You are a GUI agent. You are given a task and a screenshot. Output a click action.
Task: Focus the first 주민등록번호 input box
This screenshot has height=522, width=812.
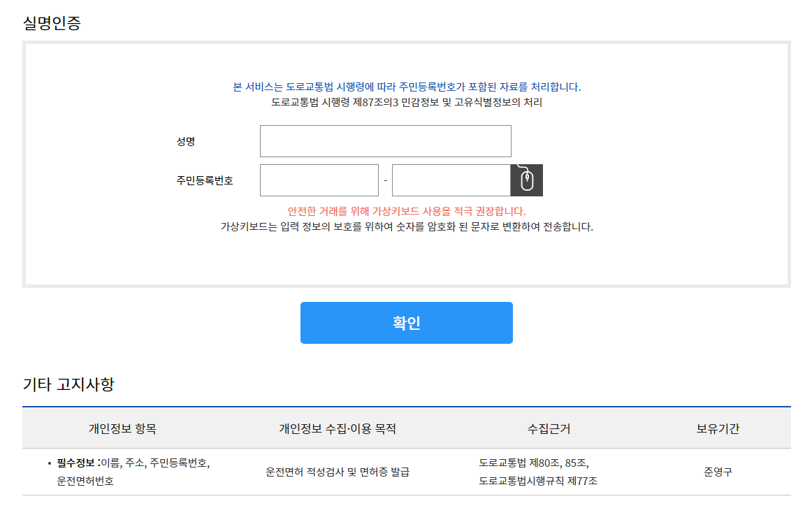click(x=319, y=180)
